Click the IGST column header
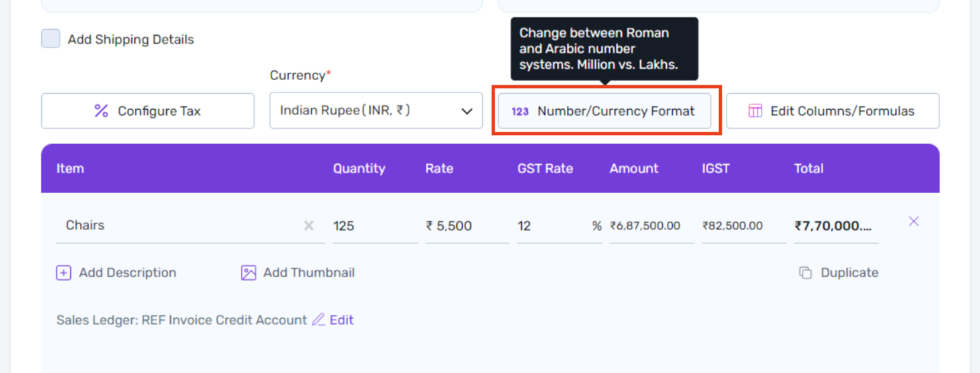The height and width of the screenshot is (373, 980). 716,169
